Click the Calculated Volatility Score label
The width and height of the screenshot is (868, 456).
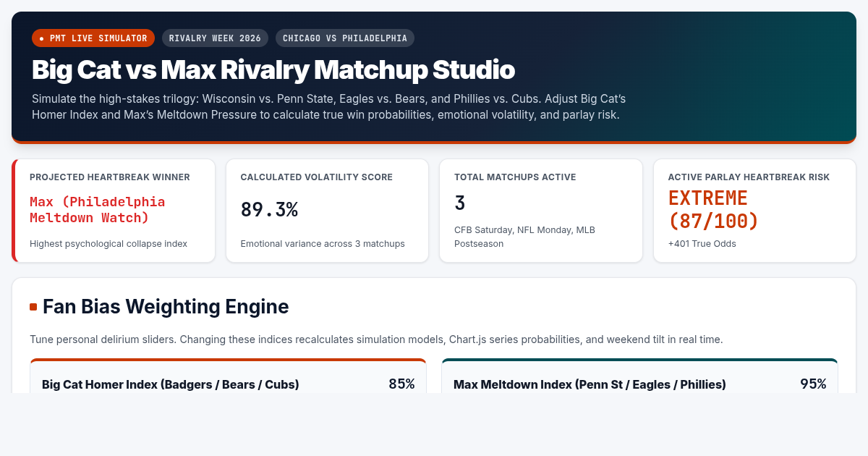tap(317, 177)
